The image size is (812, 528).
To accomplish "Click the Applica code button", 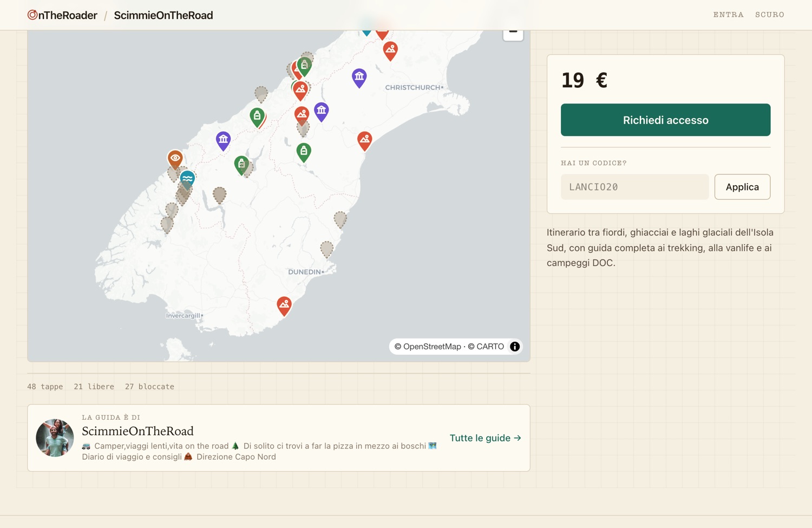I will (x=742, y=187).
